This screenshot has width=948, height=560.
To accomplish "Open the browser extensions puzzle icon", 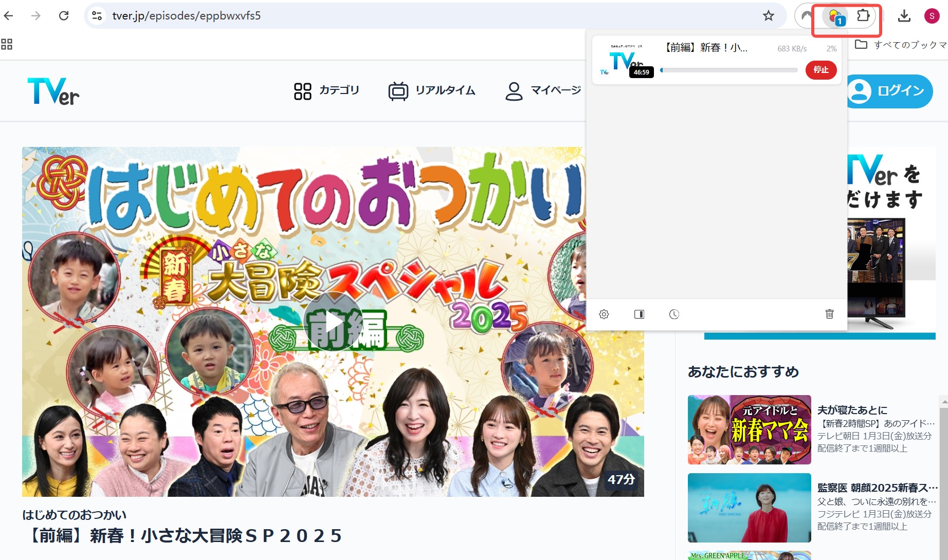I will [863, 16].
